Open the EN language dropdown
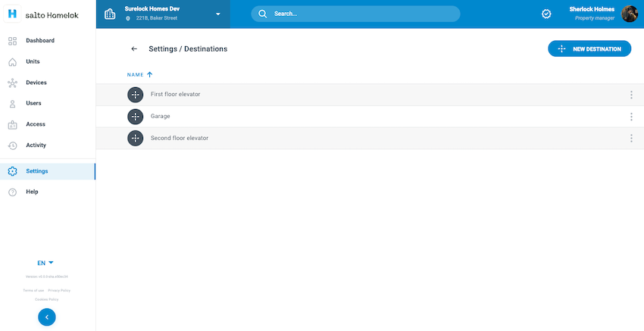The height and width of the screenshot is (331, 644). point(45,263)
